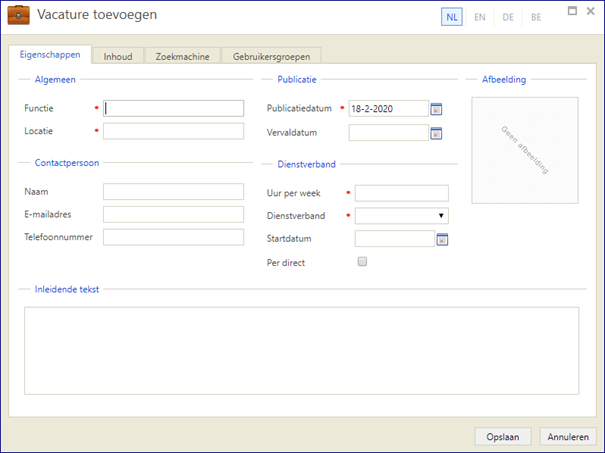Open the Startdatum calendar picker
The height and width of the screenshot is (453, 605).
click(442, 240)
